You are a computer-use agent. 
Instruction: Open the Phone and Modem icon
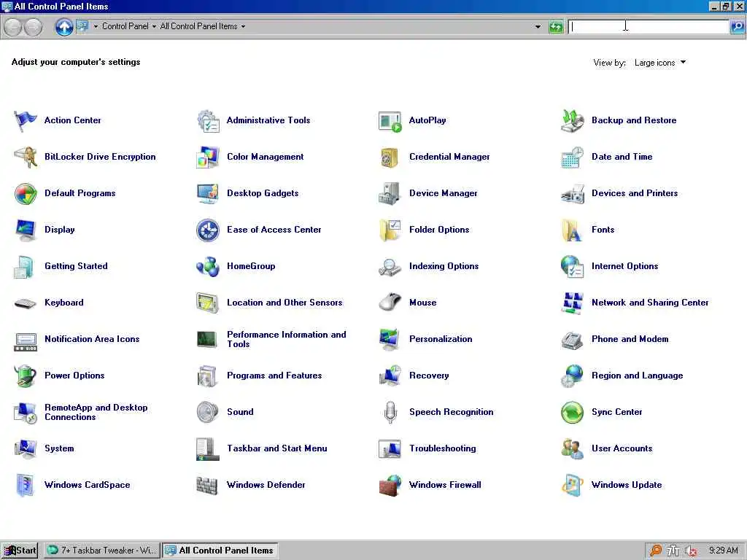point(572,339)
